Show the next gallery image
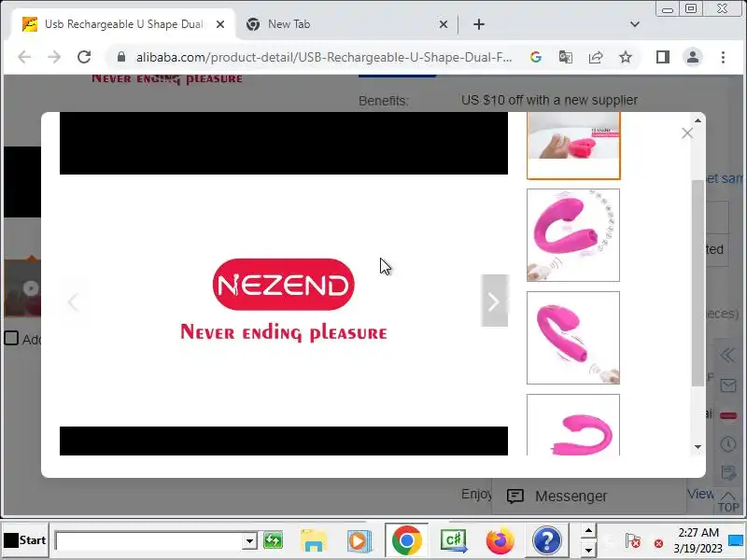The height and width of the screenshot is (560, 747). (x=495, y=301)
